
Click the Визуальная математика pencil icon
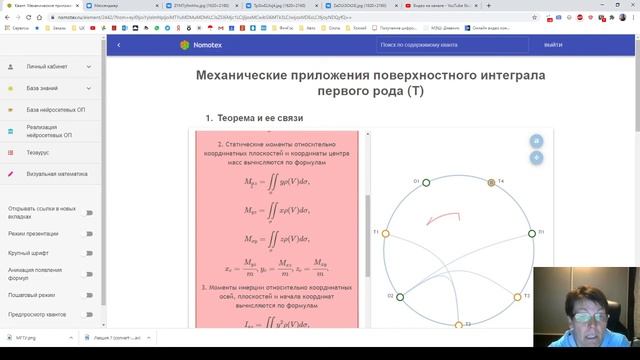click(11, 174)
